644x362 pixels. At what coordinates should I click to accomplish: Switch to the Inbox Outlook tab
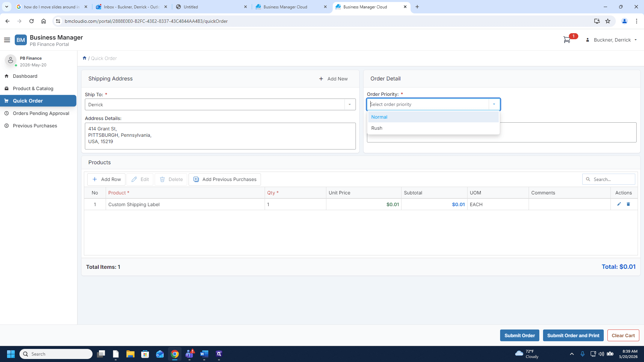(131, 7)
